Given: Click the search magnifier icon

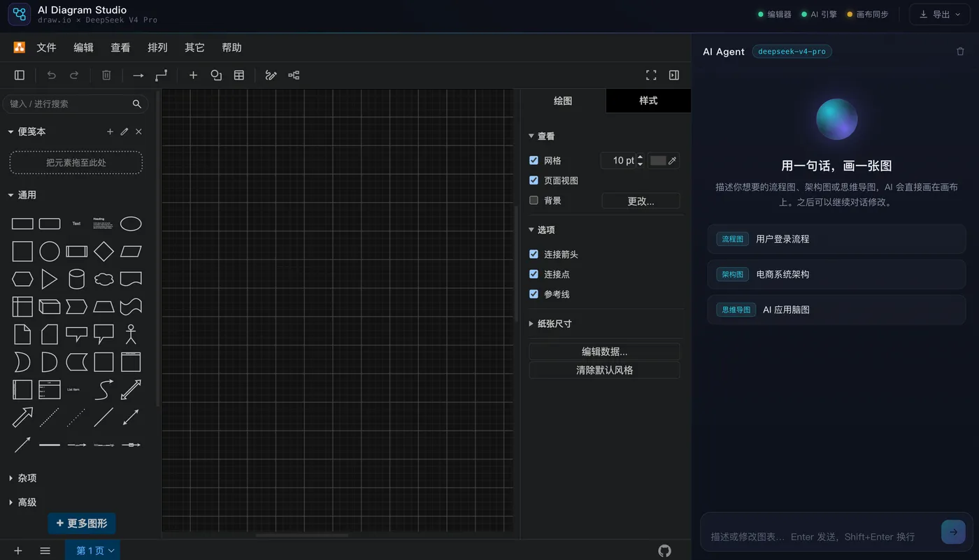Looking at the screenshot, I should 137,103.
